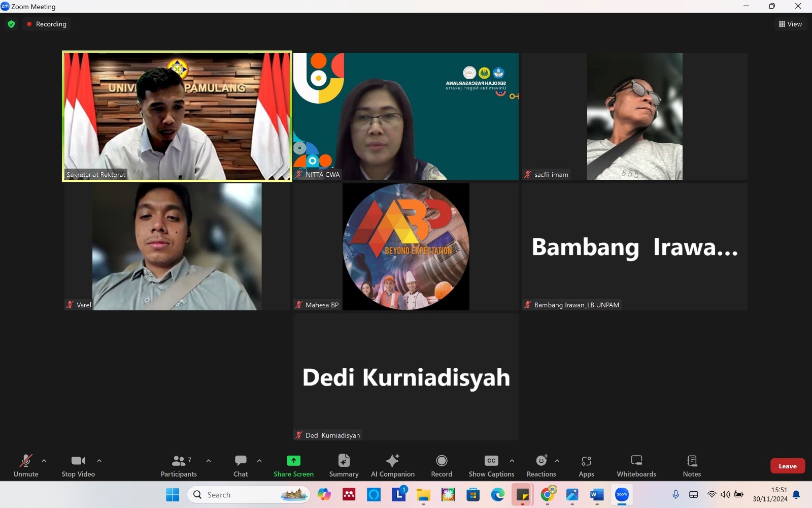Click the Windows Start button
Image resolution: width=812 pixels, height=508 pixels.
(173, 495)
